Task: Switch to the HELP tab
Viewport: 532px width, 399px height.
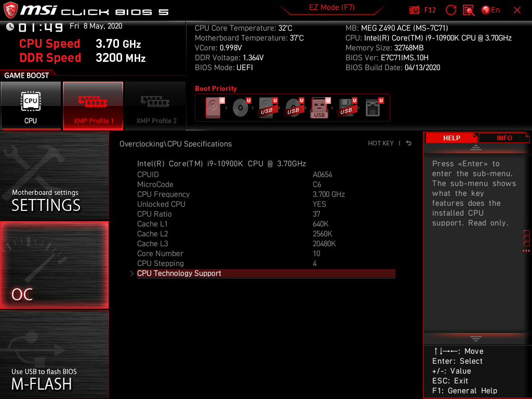Action: (x=451, y=138)
